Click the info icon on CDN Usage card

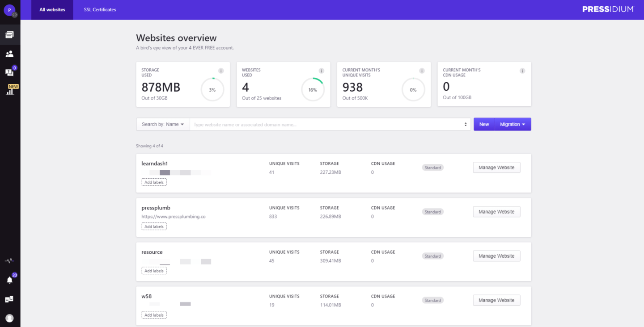tap(522, 71)
